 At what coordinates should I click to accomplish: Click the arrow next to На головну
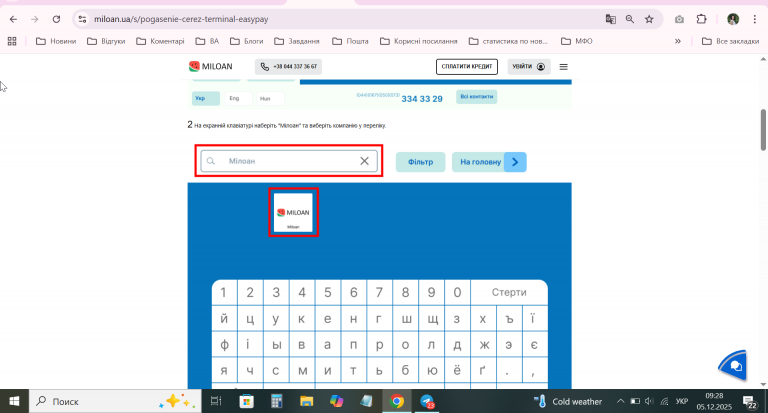[x=515, y=162]
